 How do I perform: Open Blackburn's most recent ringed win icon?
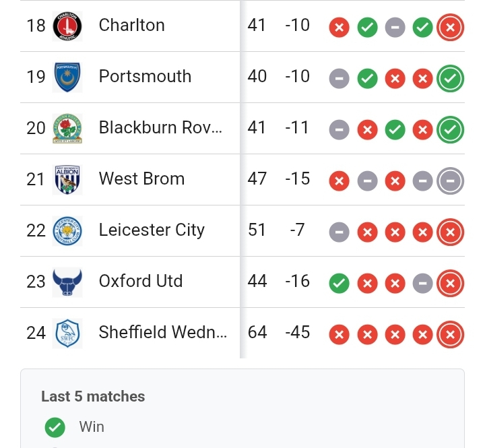[450, 129]
